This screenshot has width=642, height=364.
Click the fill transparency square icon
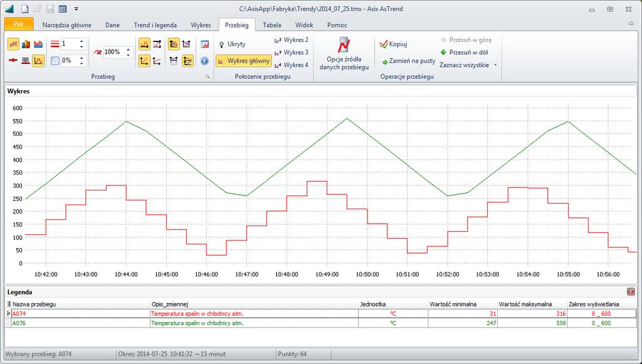pyautogui.click(x=55, y=61)
